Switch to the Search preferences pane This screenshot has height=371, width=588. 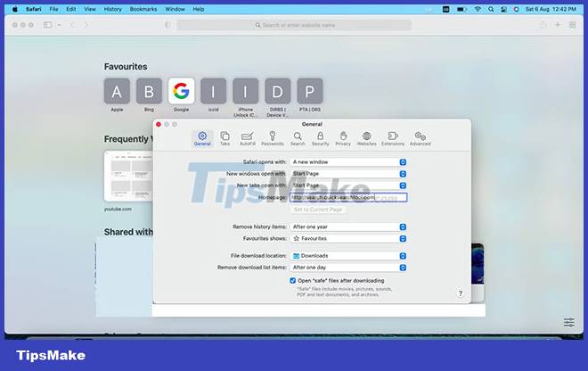point(298,138)
